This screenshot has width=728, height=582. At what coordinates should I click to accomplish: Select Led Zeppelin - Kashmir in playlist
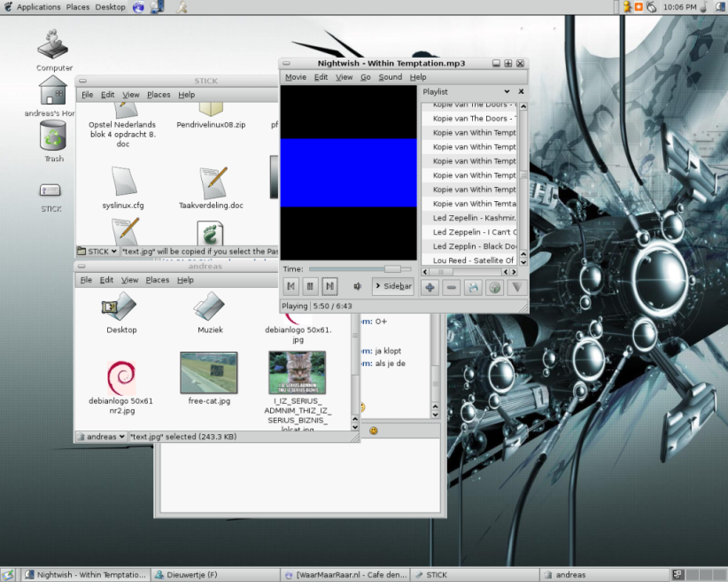tap(474, 218)
